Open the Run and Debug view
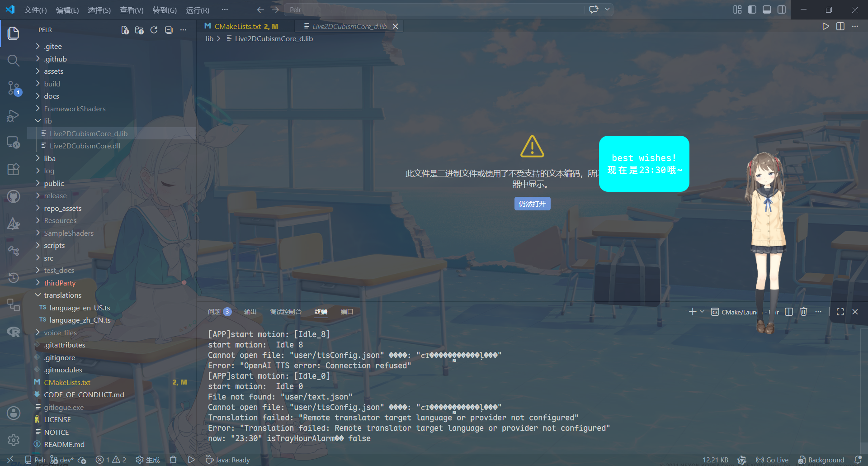 pos(14,116)
